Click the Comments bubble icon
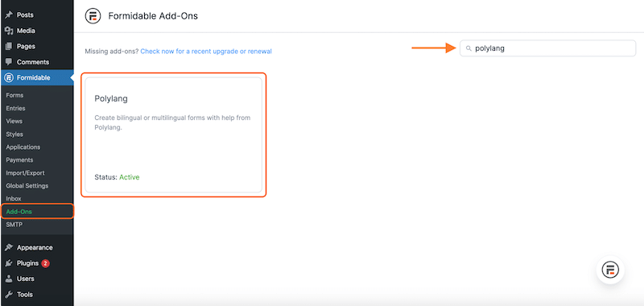This screenshot has height=306, width=644. pyautogui.click(x=9, y=62)
